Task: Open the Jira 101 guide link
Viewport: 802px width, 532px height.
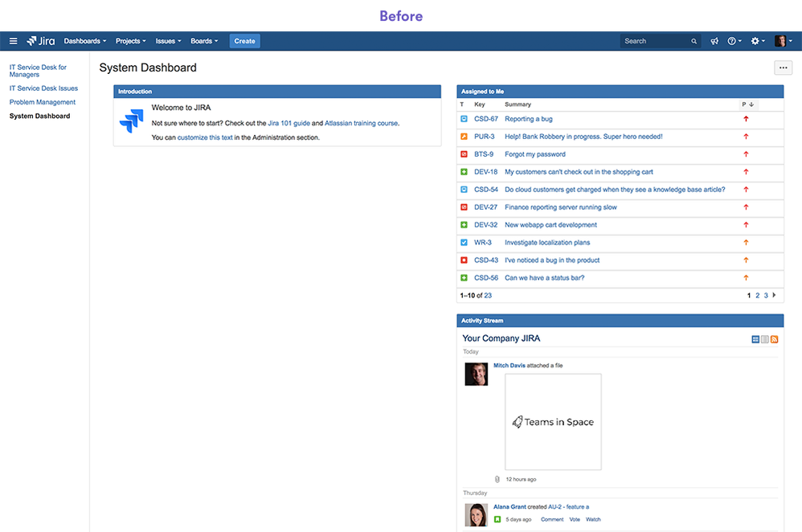Action: (289, 123)
